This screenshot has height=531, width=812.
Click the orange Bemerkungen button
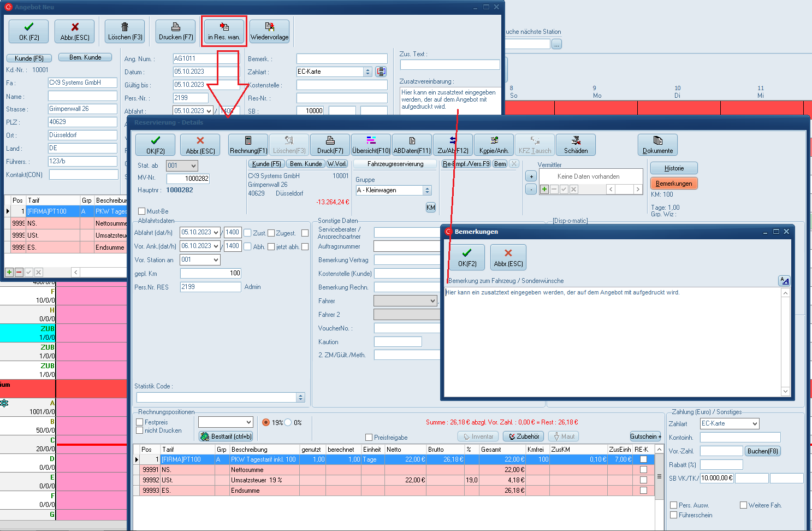pos(674,184)
